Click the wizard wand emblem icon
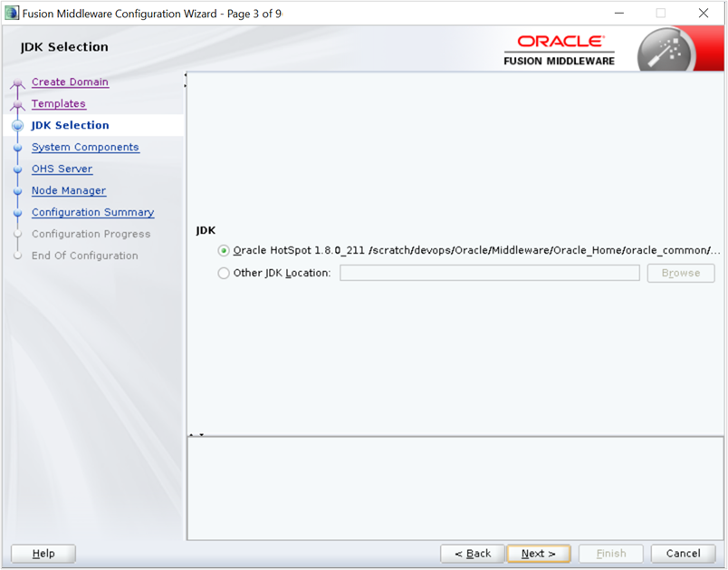728x570 pixels. [x=666, y=51]
